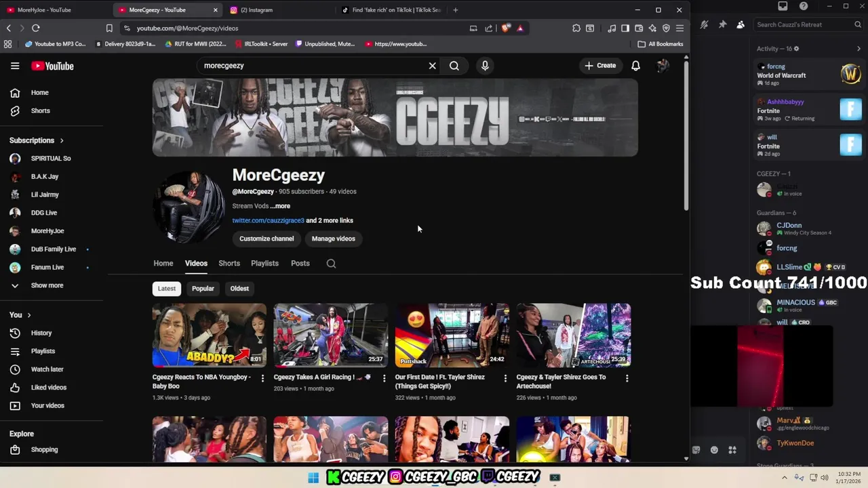
Task: Open Fanum Live subscription
Action: (47, 267)
